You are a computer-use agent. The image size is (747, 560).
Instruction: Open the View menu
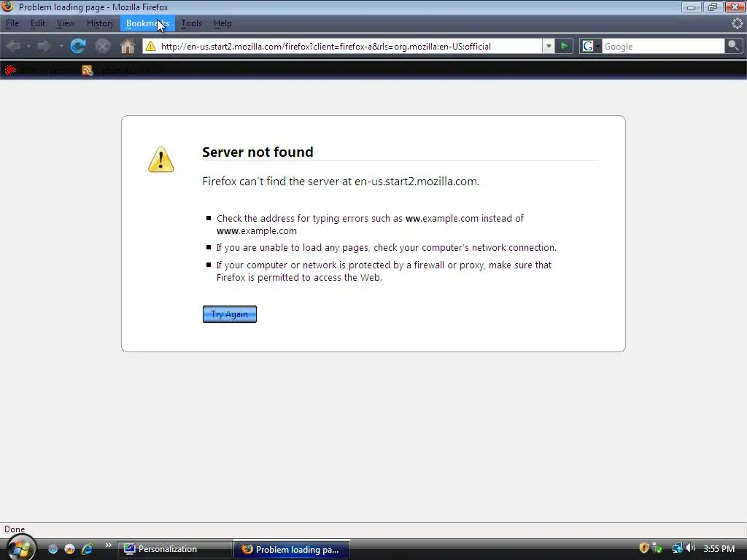(66, 23)
